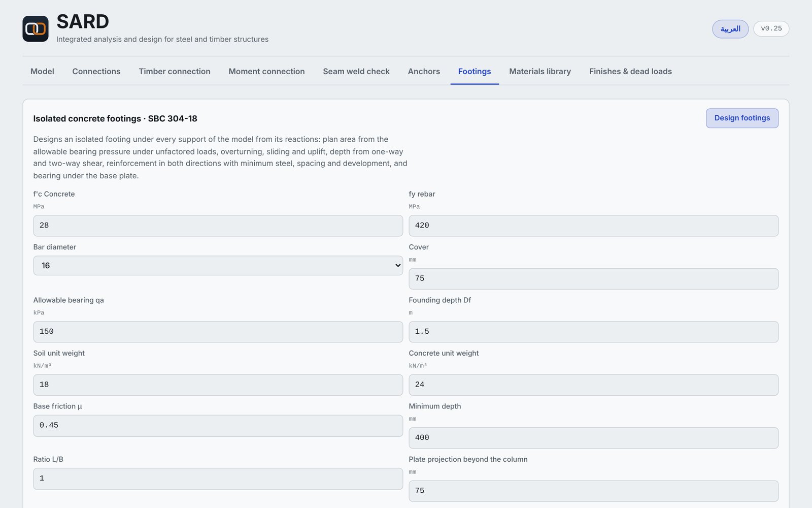Open the Finishes & dead loads tab
Viewport: 812px width, 508px height.
point(630,72)
